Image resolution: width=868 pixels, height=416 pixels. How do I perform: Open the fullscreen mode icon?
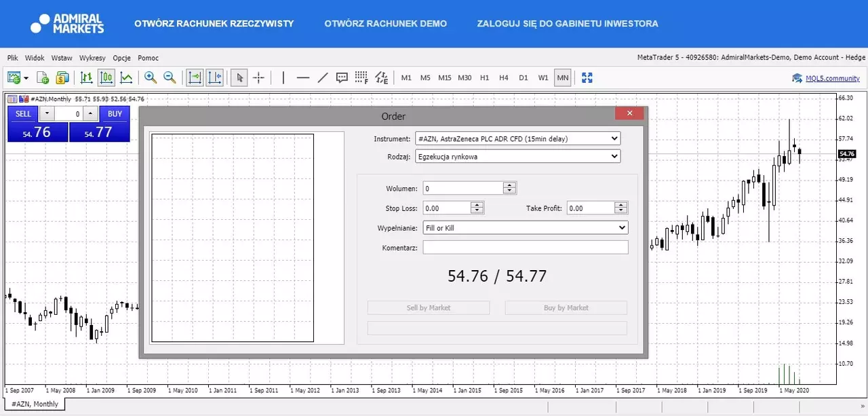point(587,77)
